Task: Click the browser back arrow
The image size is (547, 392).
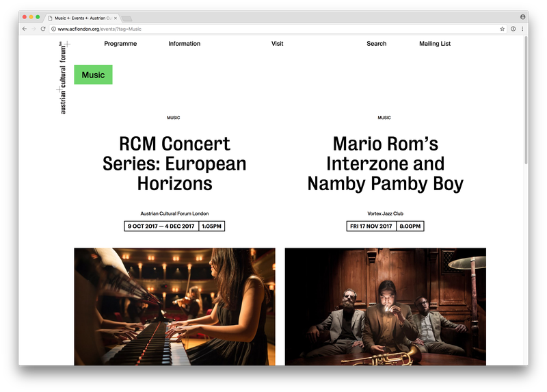Action: click(25, 29)
